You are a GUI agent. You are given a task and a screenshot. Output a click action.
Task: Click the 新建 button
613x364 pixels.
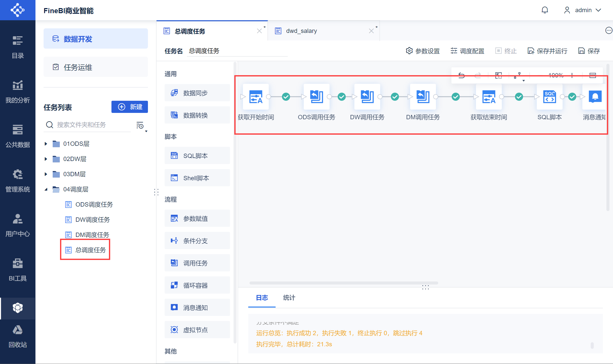tap(130, 107)
